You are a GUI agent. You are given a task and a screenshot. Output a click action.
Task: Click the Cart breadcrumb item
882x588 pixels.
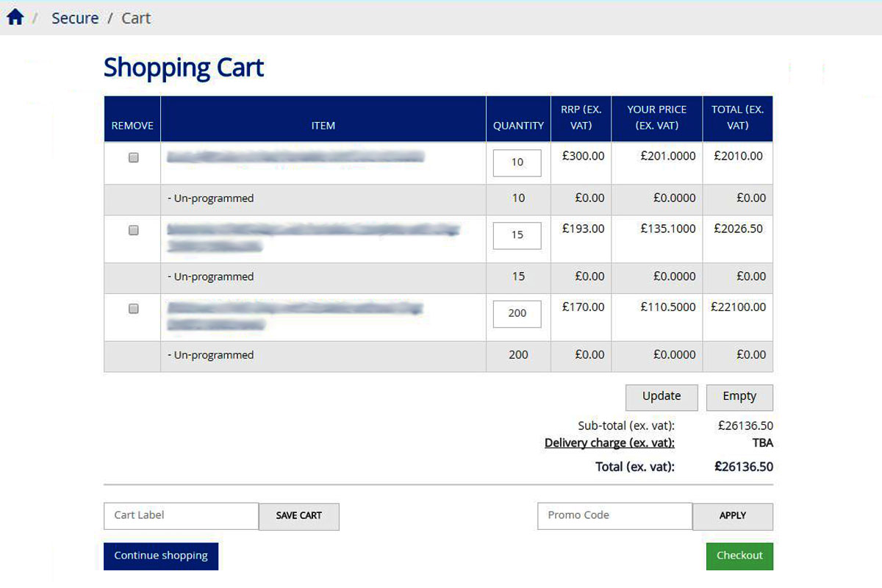coord(136,18)
